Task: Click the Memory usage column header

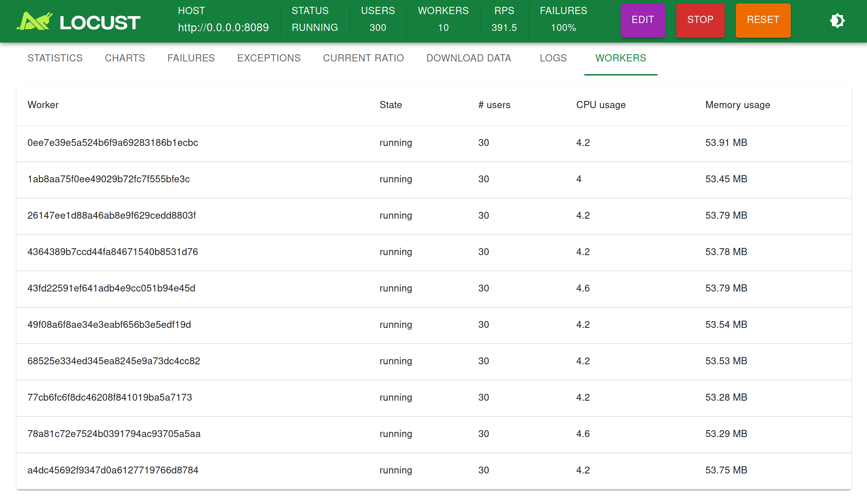Action: [737, 105]
